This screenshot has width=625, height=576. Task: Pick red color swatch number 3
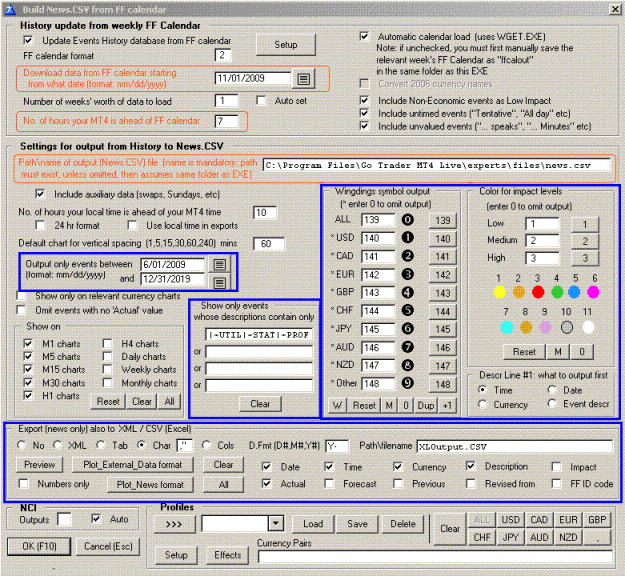[538, 292]
